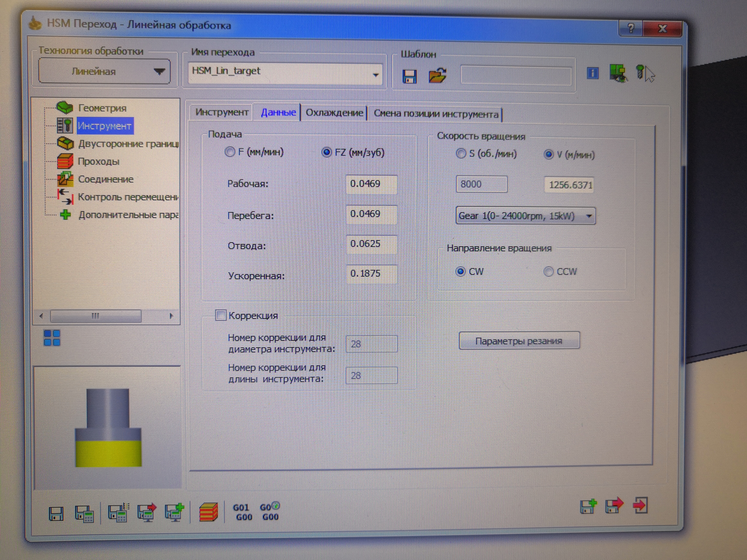Viewport: 747px width, 560px height.
Task: Select Проходы in the tree
Action: coord(99,161)
